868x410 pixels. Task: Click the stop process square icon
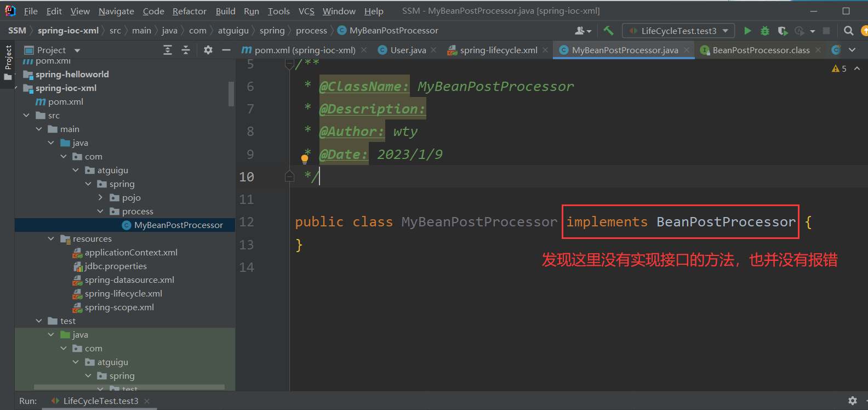tap(827, 31)
